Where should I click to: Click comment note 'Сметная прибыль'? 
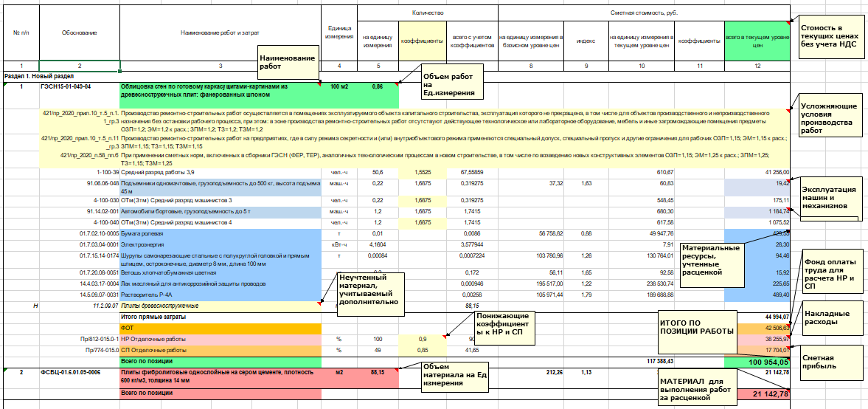831,362
